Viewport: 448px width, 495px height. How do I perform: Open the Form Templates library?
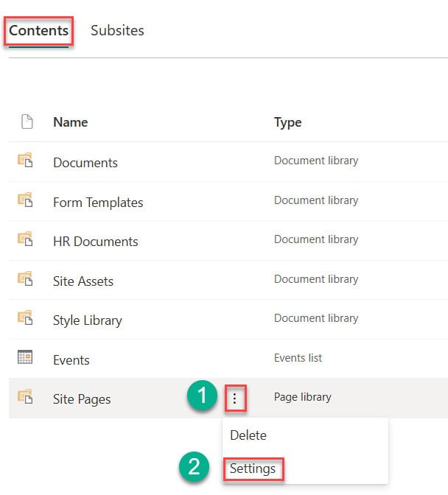(98, 203)
